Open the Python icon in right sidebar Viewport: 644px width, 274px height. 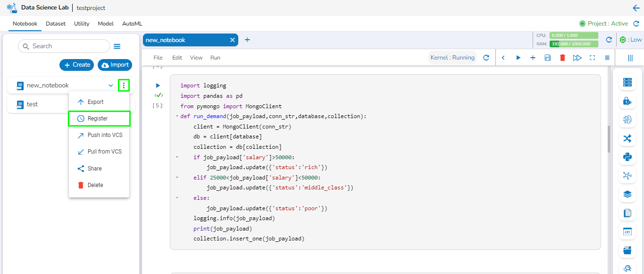627,157
